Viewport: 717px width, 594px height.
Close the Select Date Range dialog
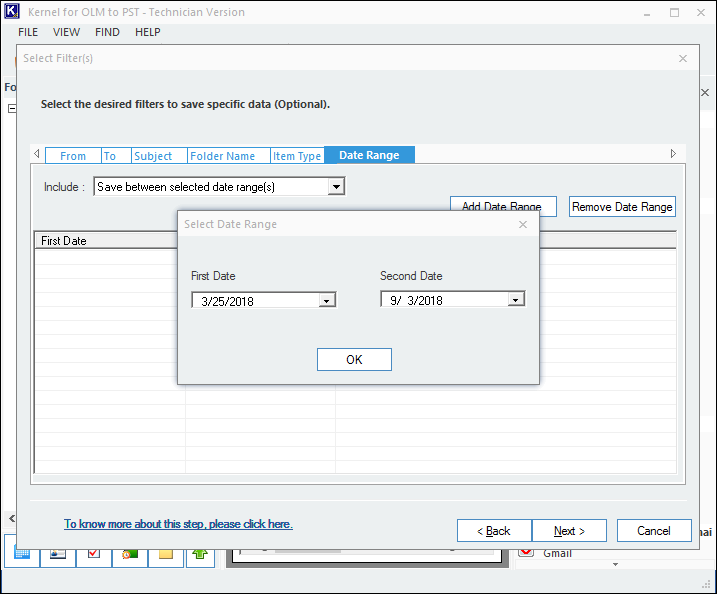pyautogui.click(x=523, y=225)
